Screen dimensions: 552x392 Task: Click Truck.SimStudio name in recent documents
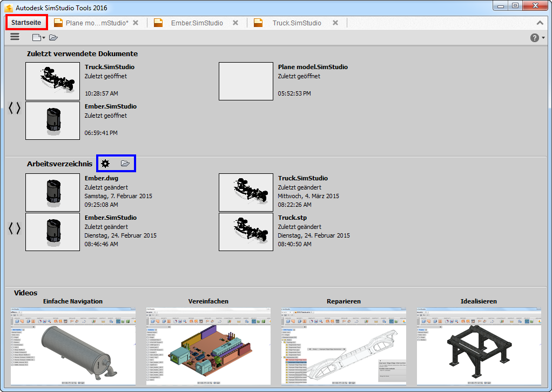point(110,67)
